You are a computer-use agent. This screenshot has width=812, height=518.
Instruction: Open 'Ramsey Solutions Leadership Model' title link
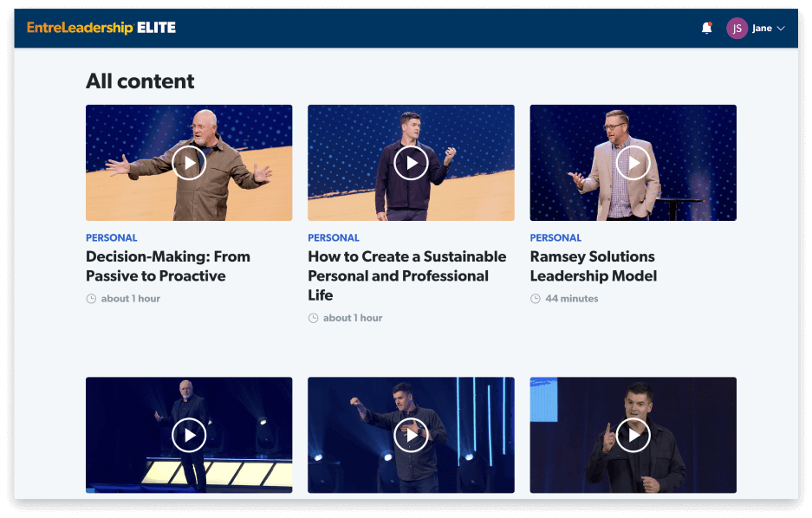(593, 266)
